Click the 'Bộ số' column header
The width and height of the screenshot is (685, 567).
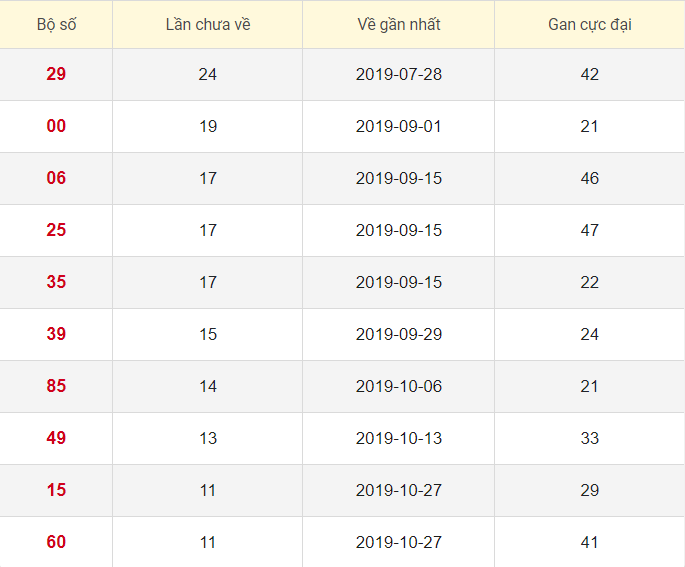click(x=56, y=24)
